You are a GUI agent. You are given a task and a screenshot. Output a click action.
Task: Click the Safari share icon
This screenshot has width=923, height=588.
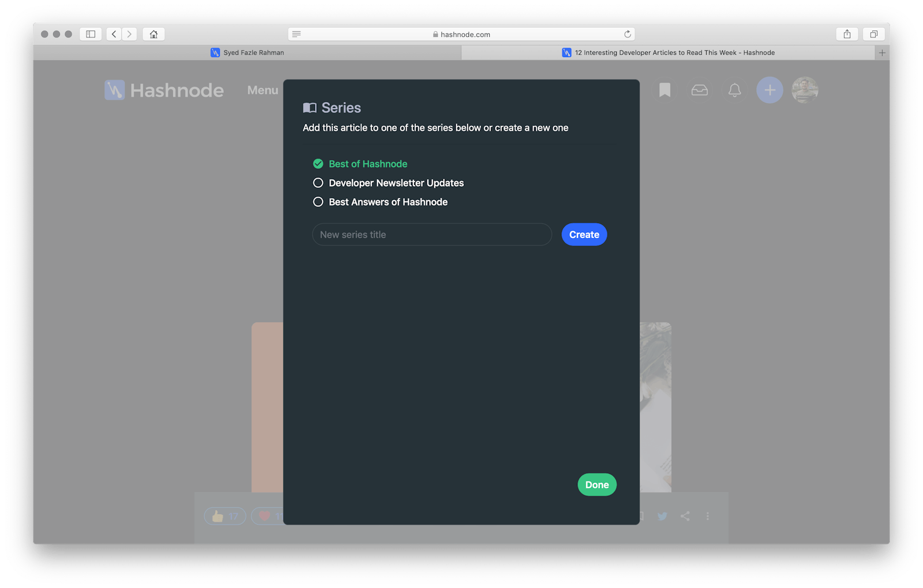coord(847,34)
